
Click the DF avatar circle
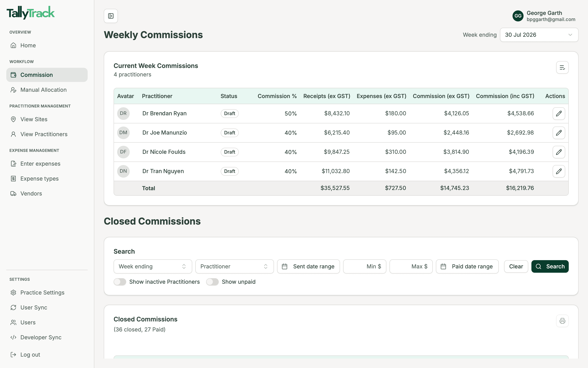(123, 152)
